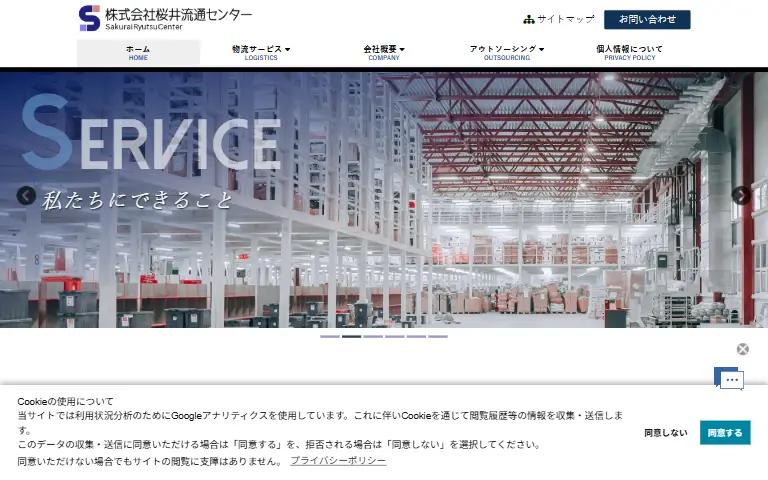Expand the 会社概要 COMPANY dropdown
768x480 pixels.
click(x=384, y=52)
